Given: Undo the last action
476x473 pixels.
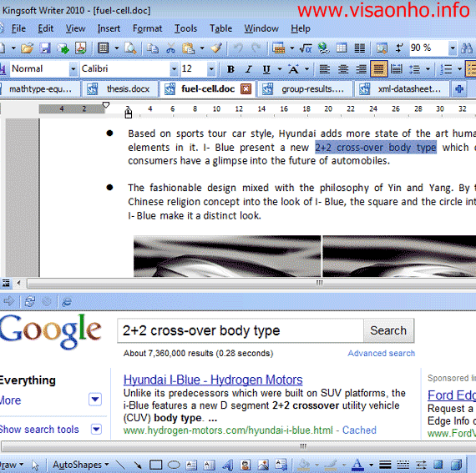Looking at the screenshot, I should (x=239, y=48).
